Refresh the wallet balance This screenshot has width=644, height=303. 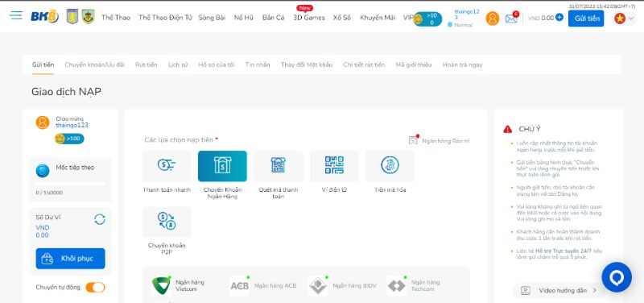[x=100, y=219]
